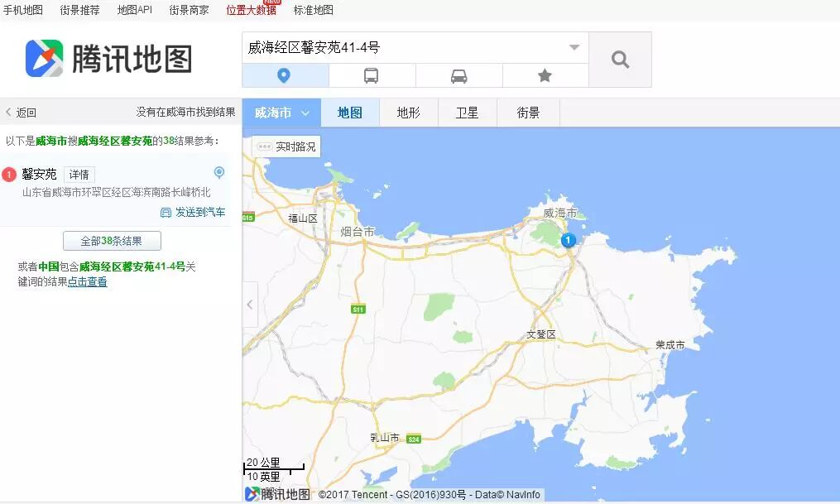Image resolution: width=840 pixels, height=504 pixels.
Task: Switch to 街景 street view tab
Action: pyautogui.click(x=528, y=113)
